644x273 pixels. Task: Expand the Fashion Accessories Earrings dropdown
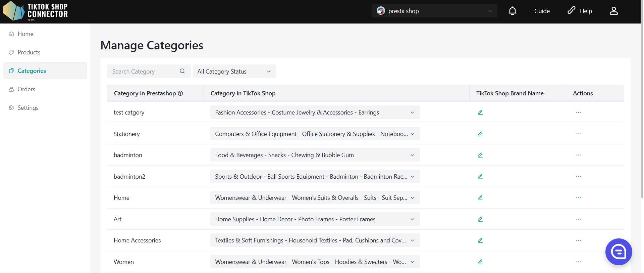(315, 112)
